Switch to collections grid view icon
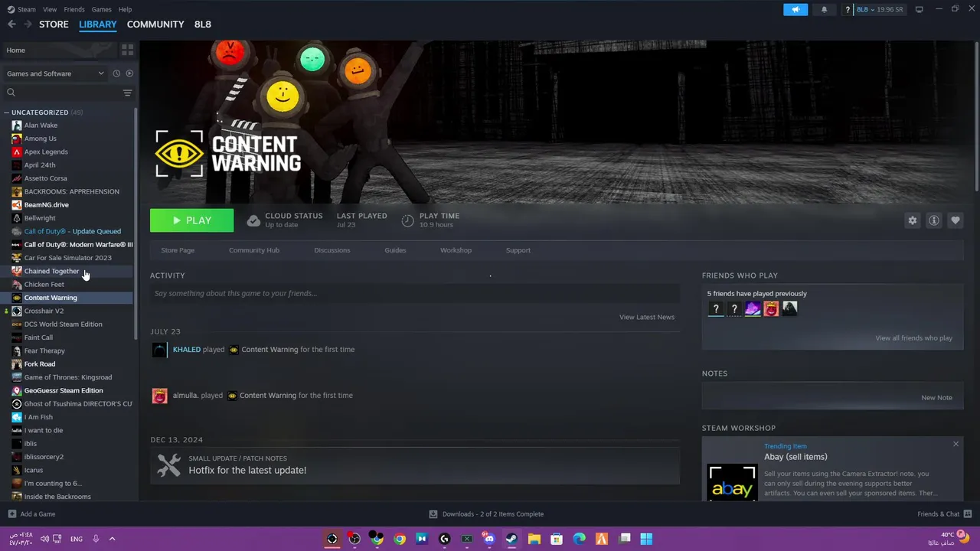980x551 pixels. point(128,50)
